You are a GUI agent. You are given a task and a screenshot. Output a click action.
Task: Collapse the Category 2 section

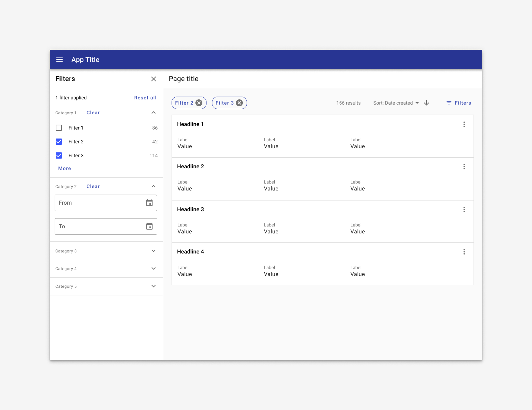click(x=154, y=186)
